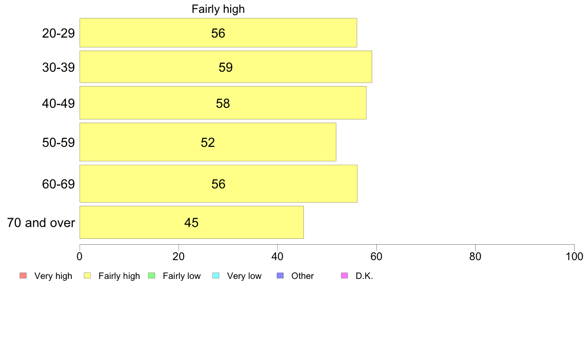The height and width of the screenshot is (364, 588).
Task: Click the Fairly high yellow legend swatch
Action: pyautogui.click(x=87, y=275)
